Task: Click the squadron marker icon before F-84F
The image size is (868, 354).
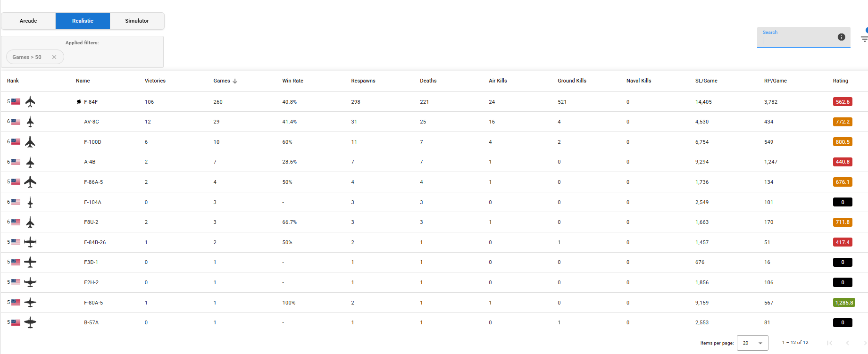Action: [79, 102]
